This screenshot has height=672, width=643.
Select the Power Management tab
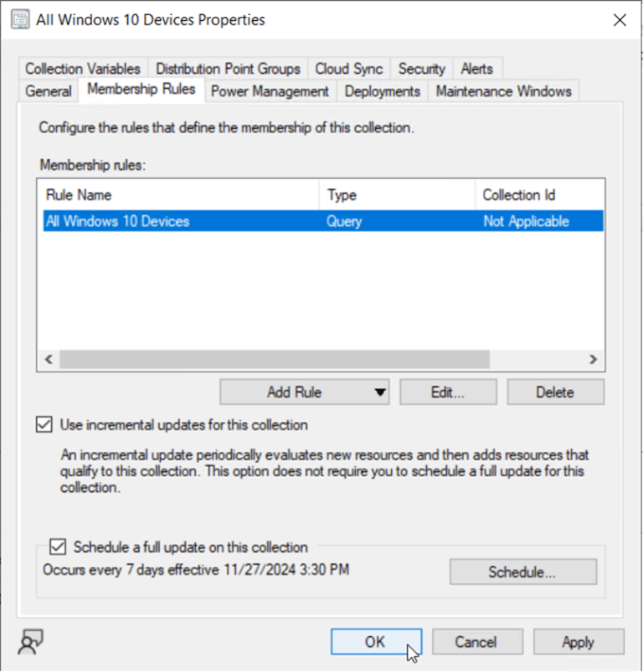coord(270,91)
